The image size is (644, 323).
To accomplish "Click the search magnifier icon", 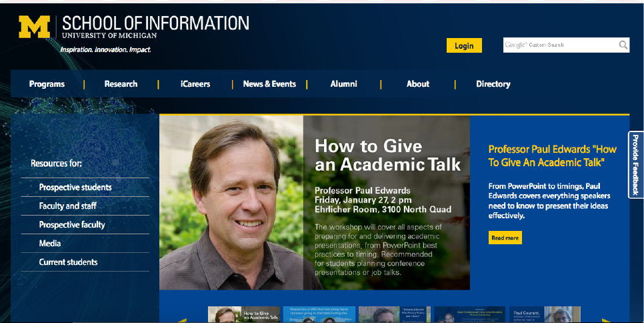I will coord(623,45).
